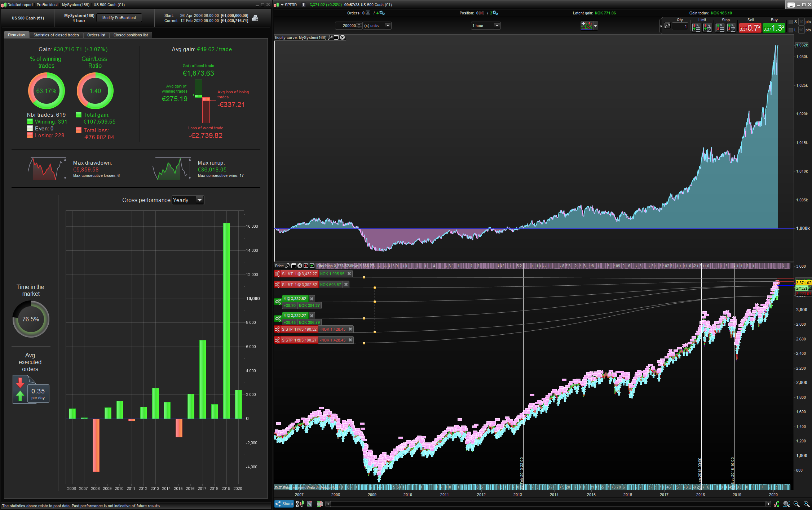
Task: Zoom in on the chart
Action: [x=807, y=504]
